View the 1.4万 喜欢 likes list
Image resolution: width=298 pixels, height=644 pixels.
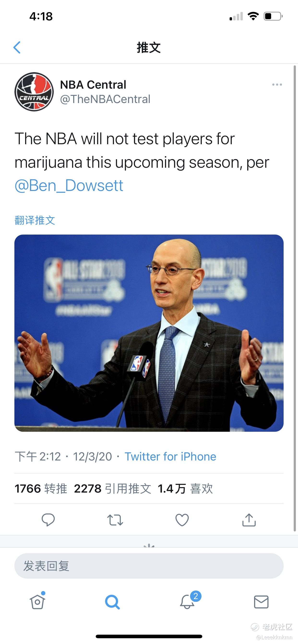click(x=185, y=489)
